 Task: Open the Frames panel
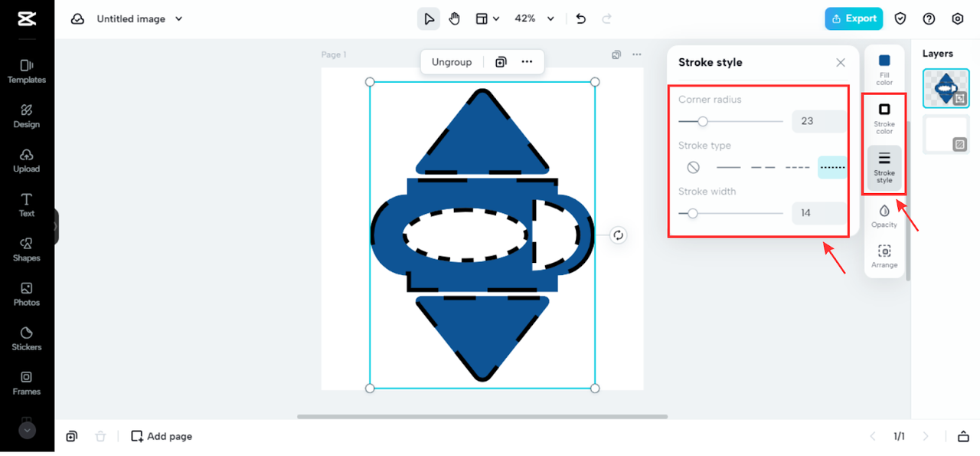(27, 382)
